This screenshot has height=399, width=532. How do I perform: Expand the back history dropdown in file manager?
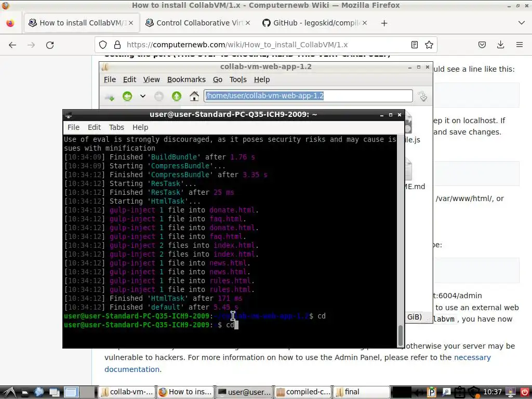click(x=143, y=96)
